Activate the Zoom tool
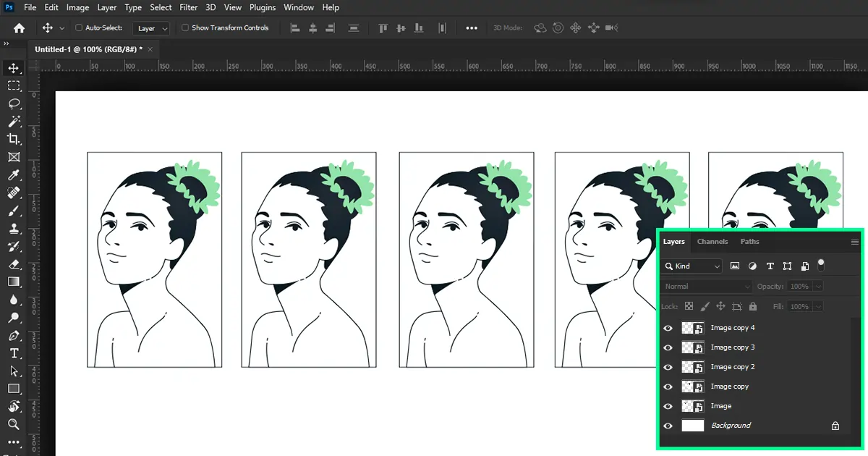Image resolution: width=868 pixels, height=456 pixels. coord(14,424)
